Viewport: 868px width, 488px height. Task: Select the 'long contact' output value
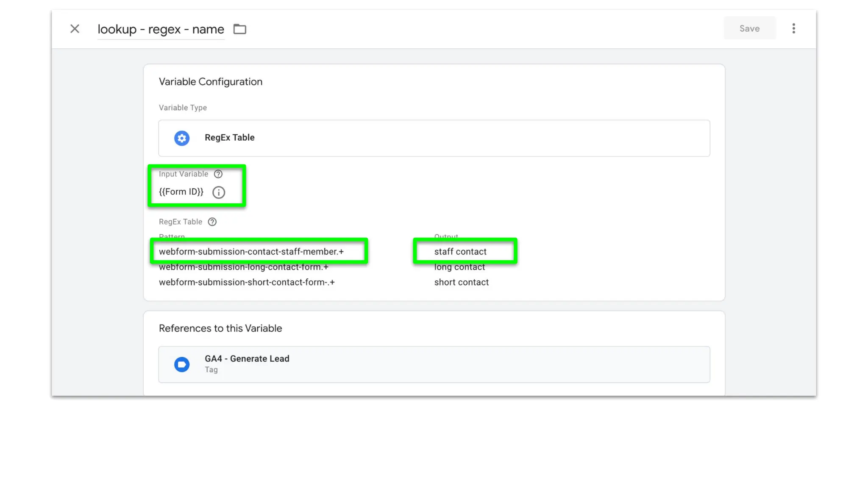click(x=459, y=267)
